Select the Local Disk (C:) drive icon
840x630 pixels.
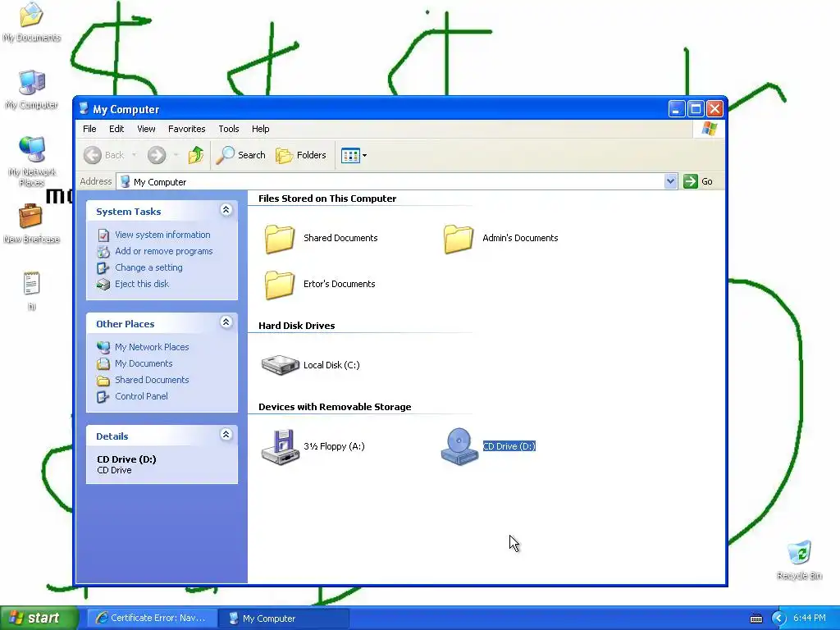281,365
